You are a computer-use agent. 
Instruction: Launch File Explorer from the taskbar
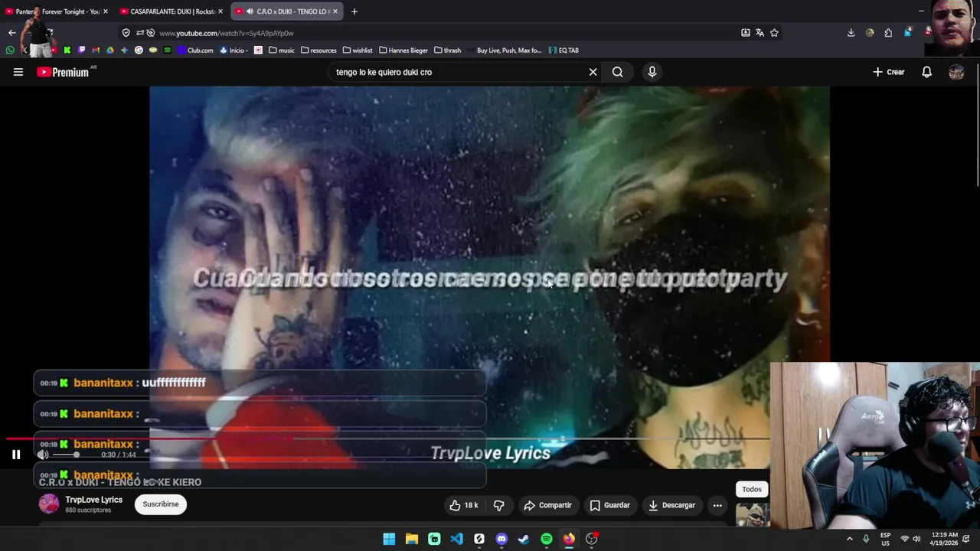412,539
